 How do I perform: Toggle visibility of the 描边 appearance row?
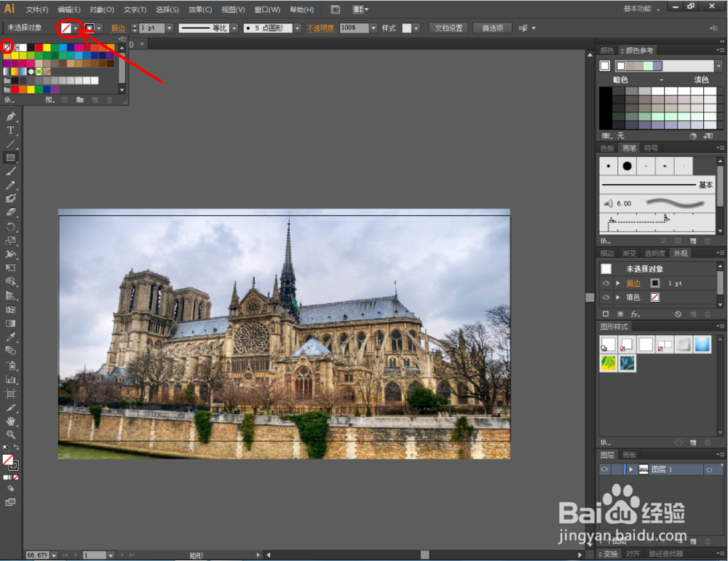coord(606,283)
